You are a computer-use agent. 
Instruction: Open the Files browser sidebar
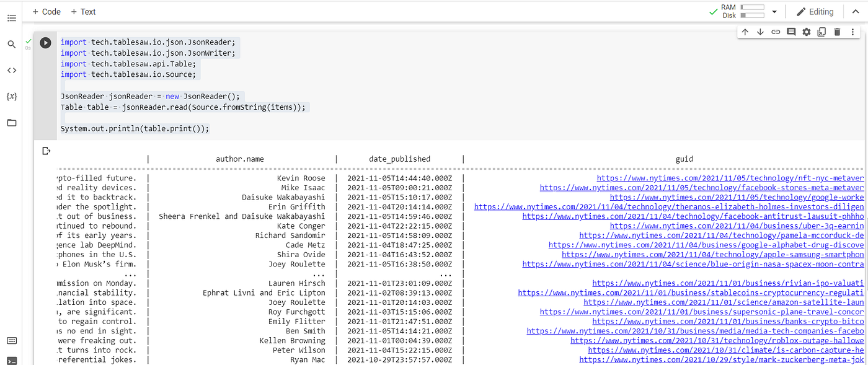click(x=11, y=123)
